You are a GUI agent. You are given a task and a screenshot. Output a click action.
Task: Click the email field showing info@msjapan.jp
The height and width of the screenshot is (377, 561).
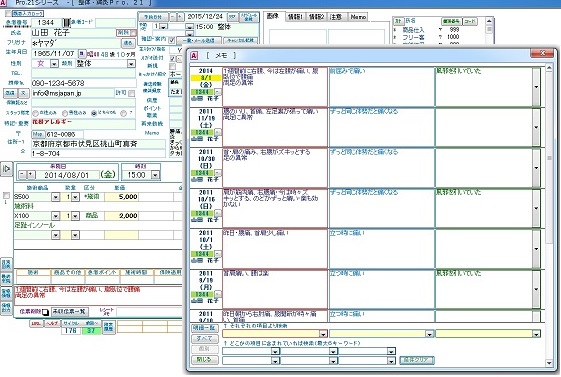point(73,93)
